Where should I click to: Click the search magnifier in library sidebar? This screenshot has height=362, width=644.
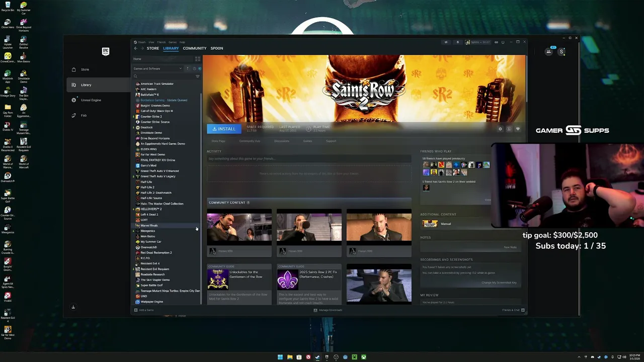[x=135, y=76]
